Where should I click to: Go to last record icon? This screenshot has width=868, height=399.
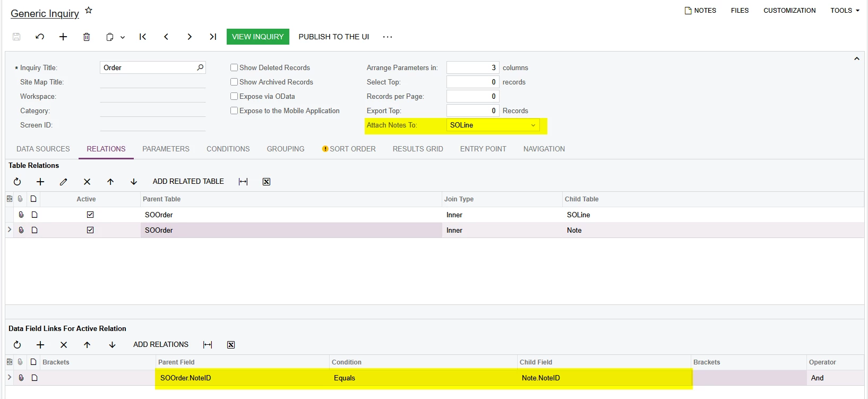coord(213,37)
